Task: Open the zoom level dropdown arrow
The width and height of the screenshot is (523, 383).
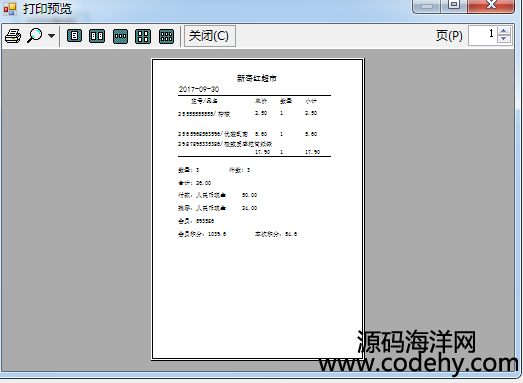Action: 51,36
